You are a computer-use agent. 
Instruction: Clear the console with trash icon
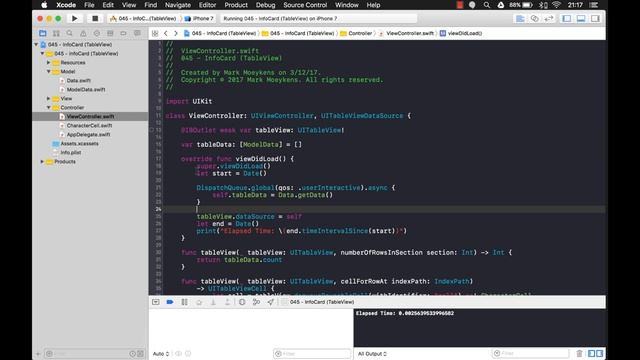click(579, 353)
